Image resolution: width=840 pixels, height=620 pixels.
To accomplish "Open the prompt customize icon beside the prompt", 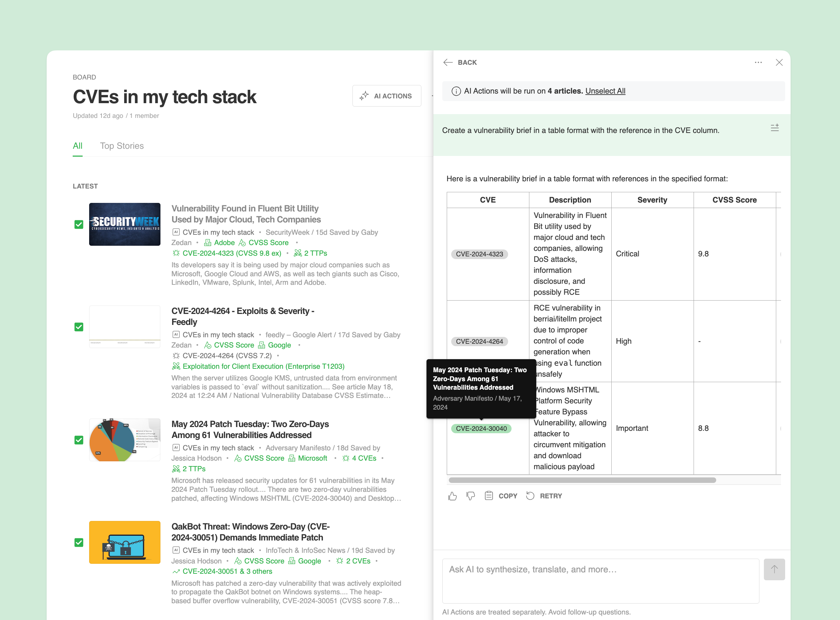I will 775,128.
